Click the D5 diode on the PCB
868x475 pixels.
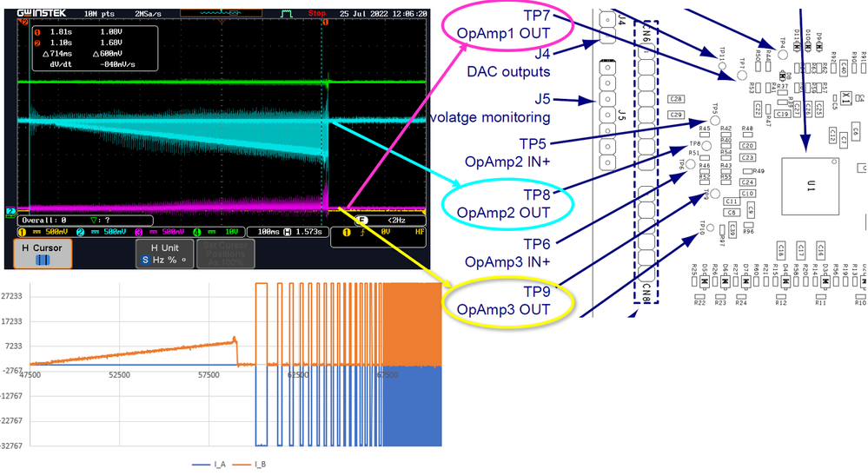(x=705, y=281)
